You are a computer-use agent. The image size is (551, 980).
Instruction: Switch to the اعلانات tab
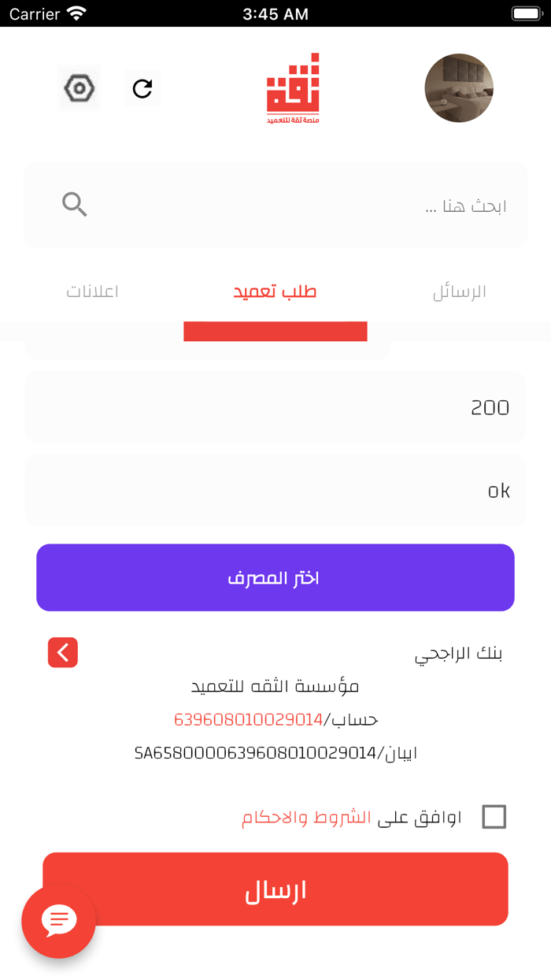(93, 291)
